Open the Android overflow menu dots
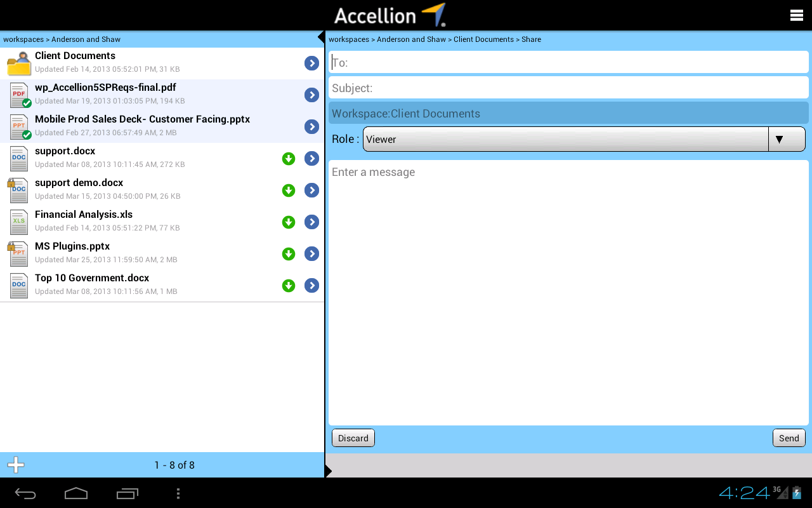 (x=178, y=493)
